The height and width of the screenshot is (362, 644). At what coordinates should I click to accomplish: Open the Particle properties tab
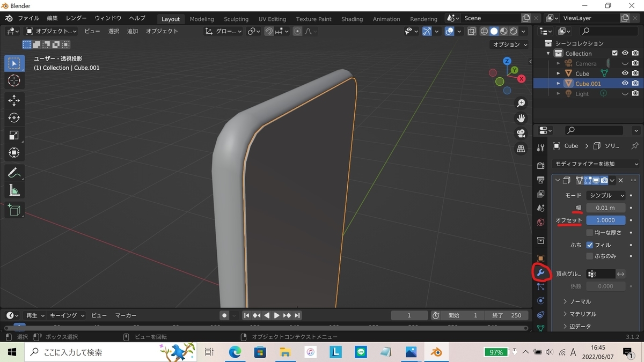540,287
